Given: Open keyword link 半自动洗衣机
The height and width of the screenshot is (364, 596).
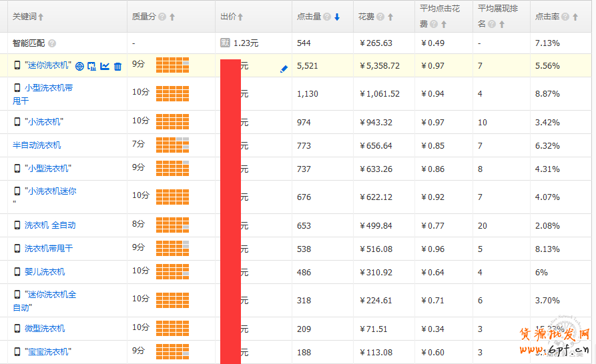Looking at the screenshot, I should pos(37,145).
